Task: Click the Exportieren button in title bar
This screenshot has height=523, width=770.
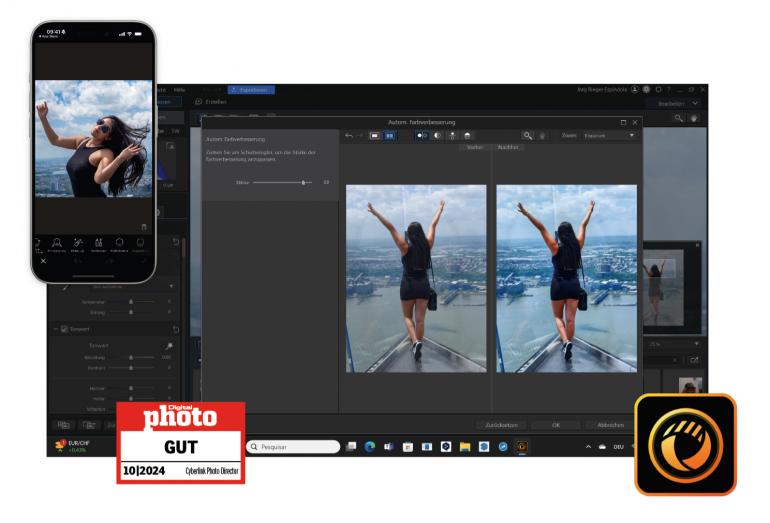Action: click(251, 90)
